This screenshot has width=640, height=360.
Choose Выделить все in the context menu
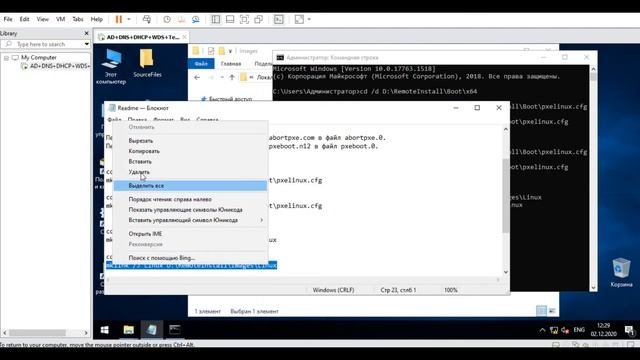(x=190, y=186)
